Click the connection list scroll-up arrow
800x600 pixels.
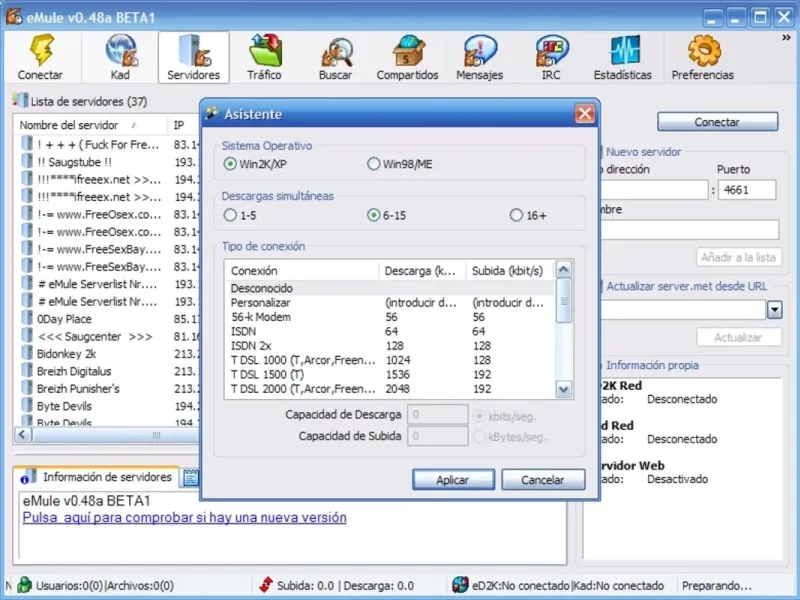pyautogui.click(x=563, y=269)
